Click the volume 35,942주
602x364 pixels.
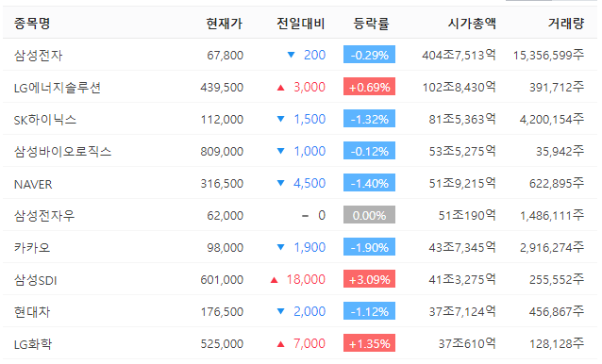[x=560, y=152]
